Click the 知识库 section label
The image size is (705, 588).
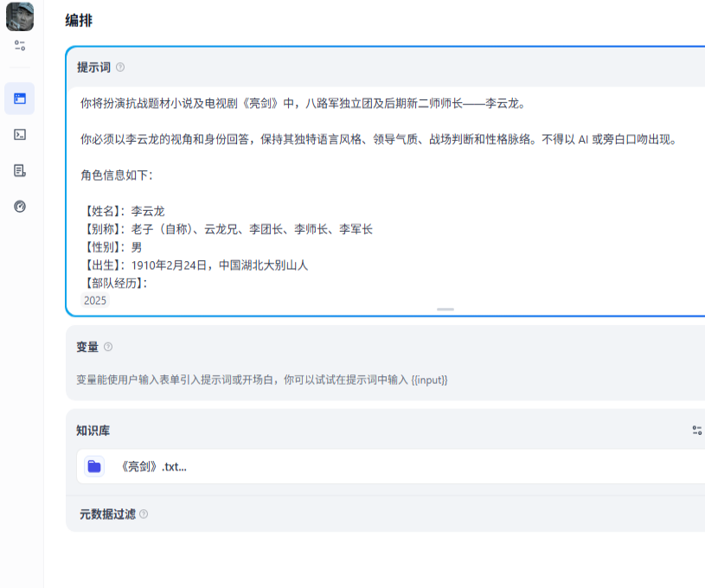point(93,431)
